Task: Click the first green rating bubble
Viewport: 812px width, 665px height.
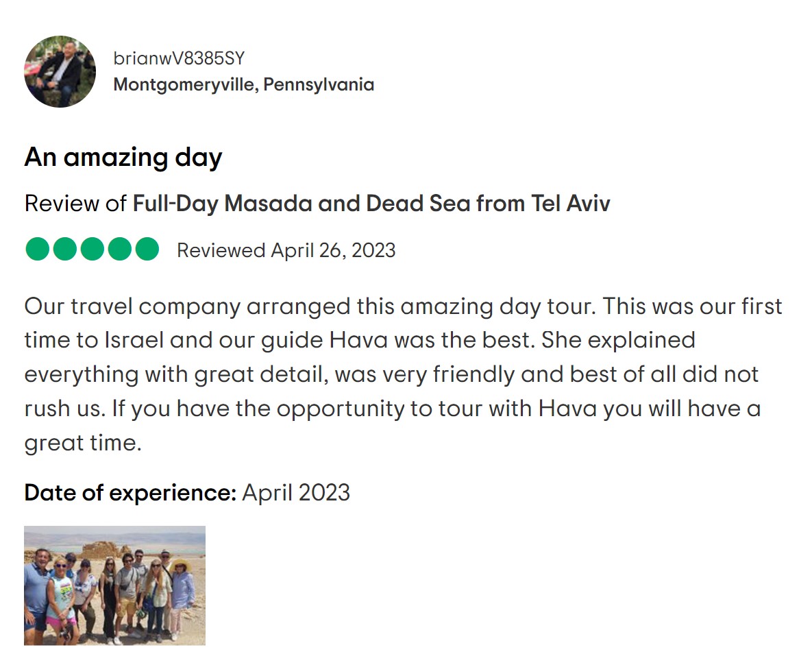Action: point(37,249)
